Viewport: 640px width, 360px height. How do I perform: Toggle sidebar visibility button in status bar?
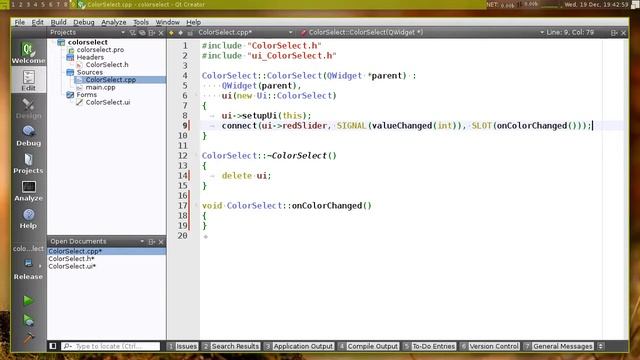53,346
